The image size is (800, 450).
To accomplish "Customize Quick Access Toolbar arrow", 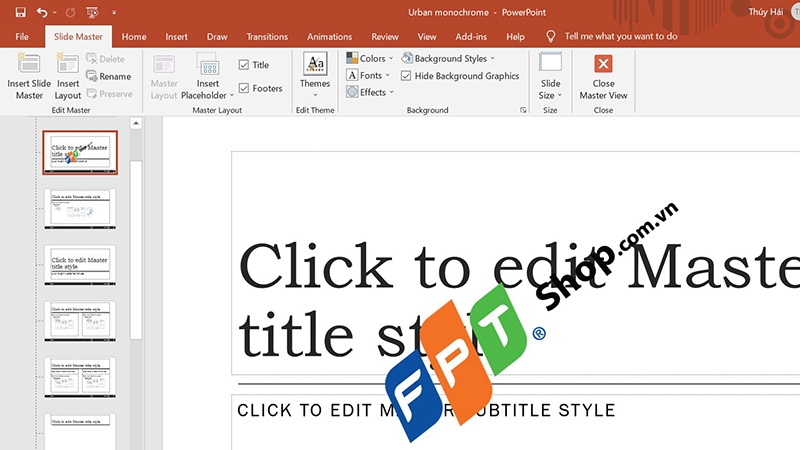I will coord(114,12).
